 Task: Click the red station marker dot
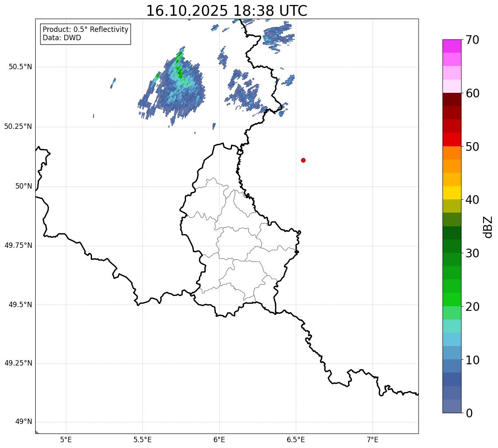303,160
